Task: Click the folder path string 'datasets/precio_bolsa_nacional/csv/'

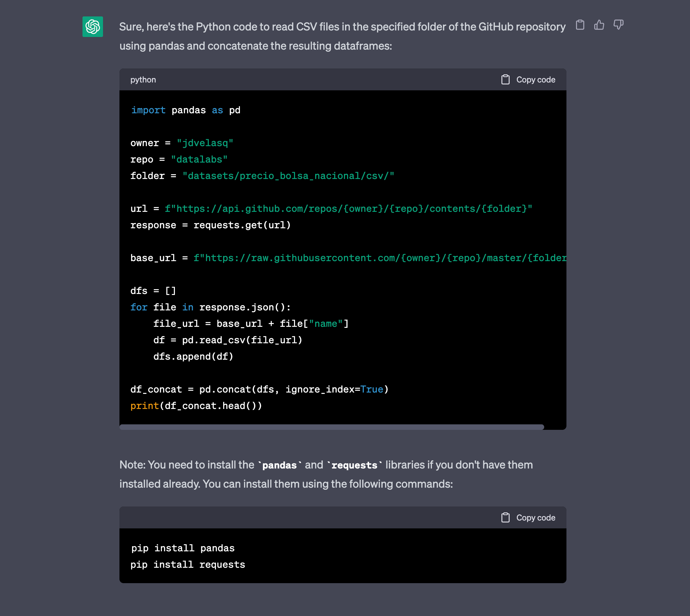Action: coord(289,176)
